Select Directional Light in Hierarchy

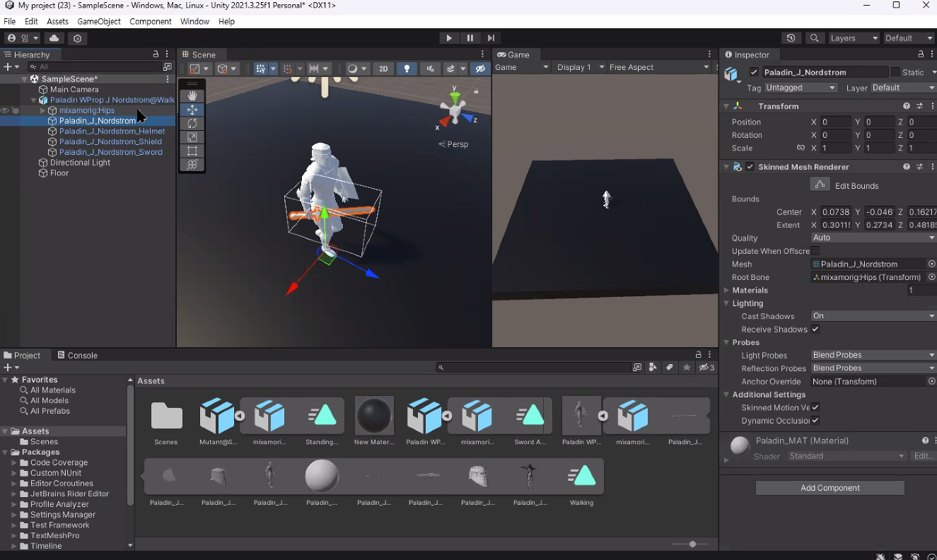coord(80,163)
